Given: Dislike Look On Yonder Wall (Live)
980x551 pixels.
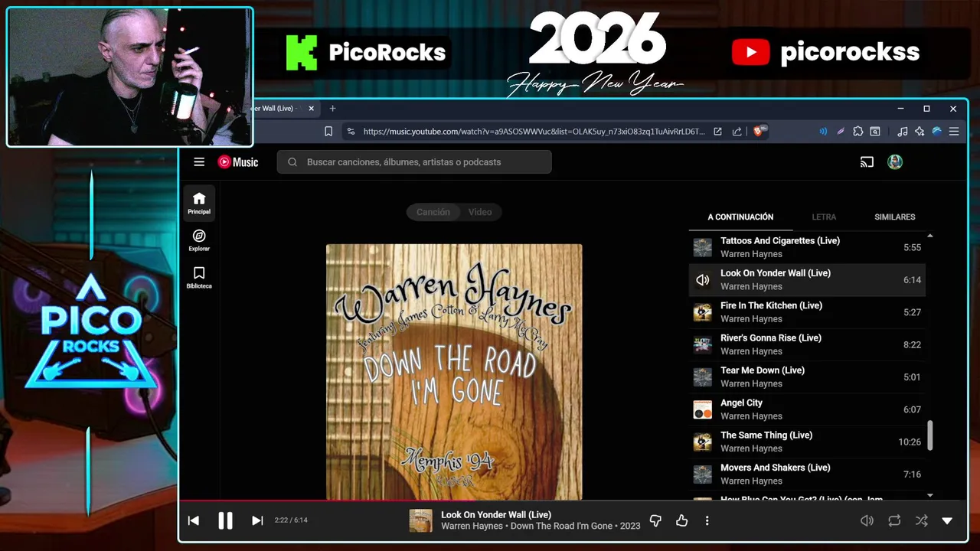Looking at the screenshot, I should (655, 520).
